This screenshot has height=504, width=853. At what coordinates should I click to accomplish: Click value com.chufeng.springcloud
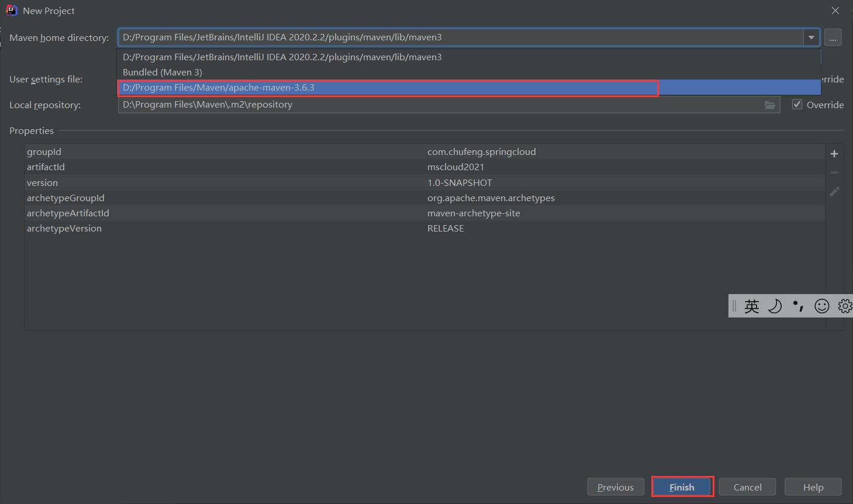coord(481,151)
